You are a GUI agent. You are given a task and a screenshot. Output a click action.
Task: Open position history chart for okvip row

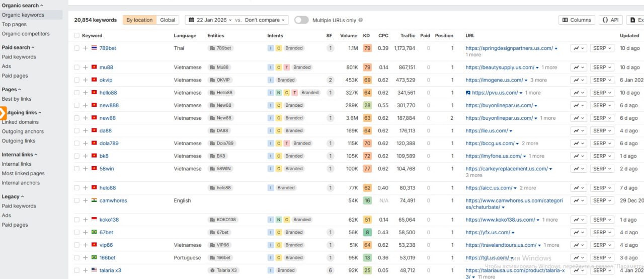tap(579, 80)
